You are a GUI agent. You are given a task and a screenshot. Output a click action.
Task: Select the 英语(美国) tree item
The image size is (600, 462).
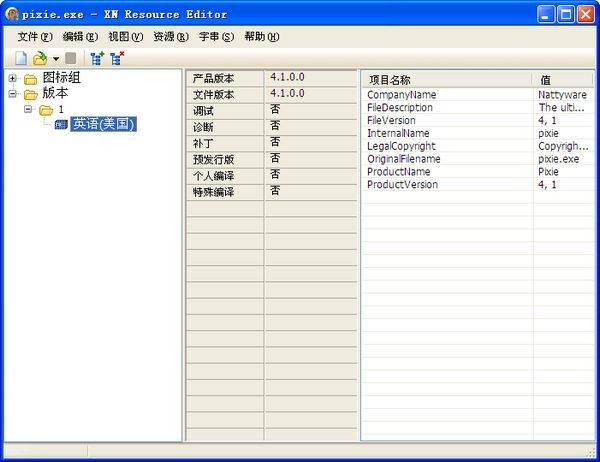[x=103, y=124]
